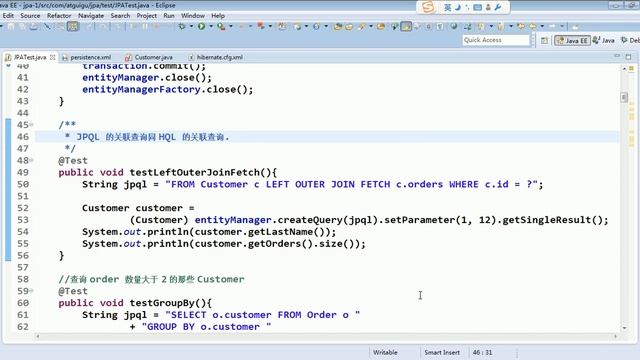This screenshot has width=640, height=360.
Task: Click the "GROUP BY o.customer" string on line 62
Action: tap(206, 327)
